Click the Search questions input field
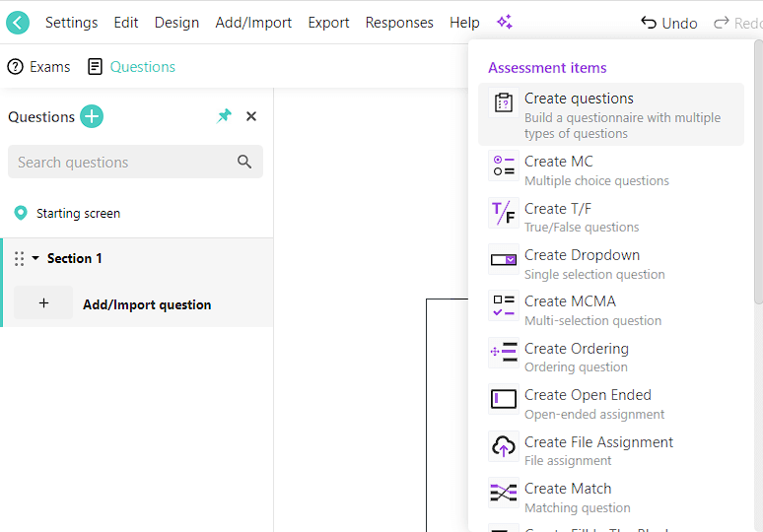The image size is (763, 532). pos(118,163)
